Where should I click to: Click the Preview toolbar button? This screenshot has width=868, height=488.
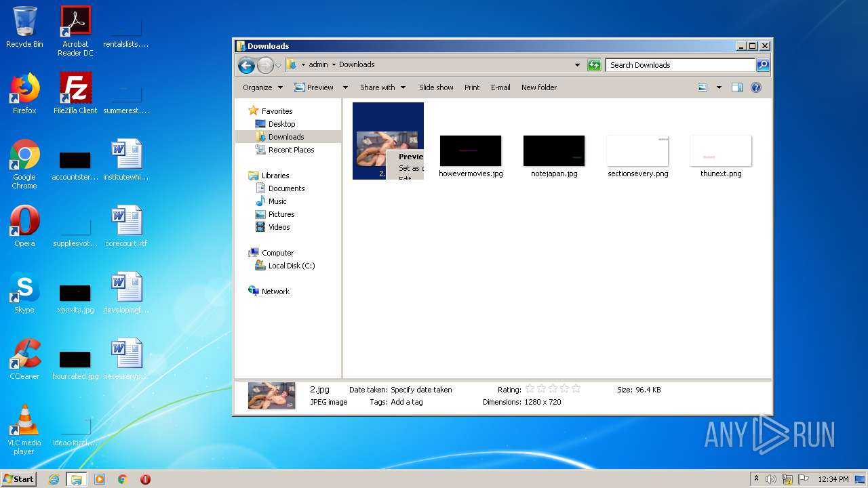[314, 87]
